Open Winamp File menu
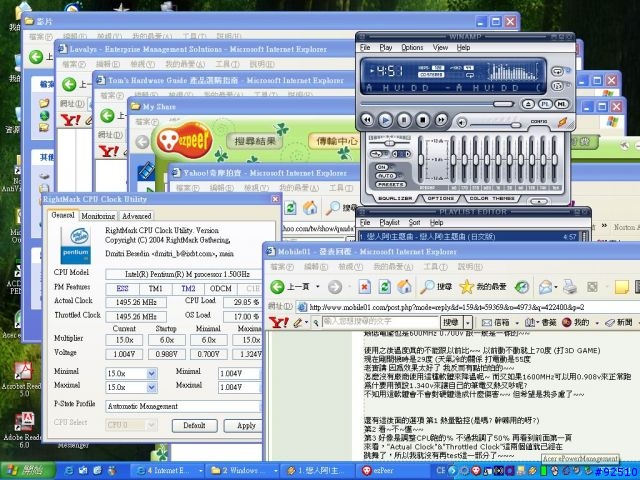640x480 pixels. coord(365,48)
